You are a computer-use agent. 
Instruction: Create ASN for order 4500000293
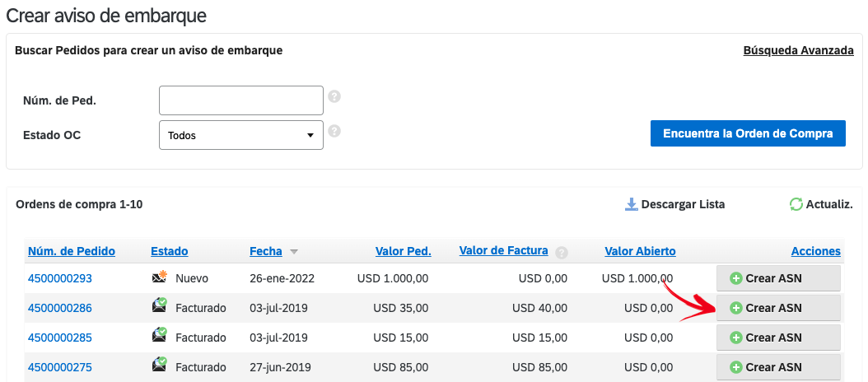pos(778,278)
